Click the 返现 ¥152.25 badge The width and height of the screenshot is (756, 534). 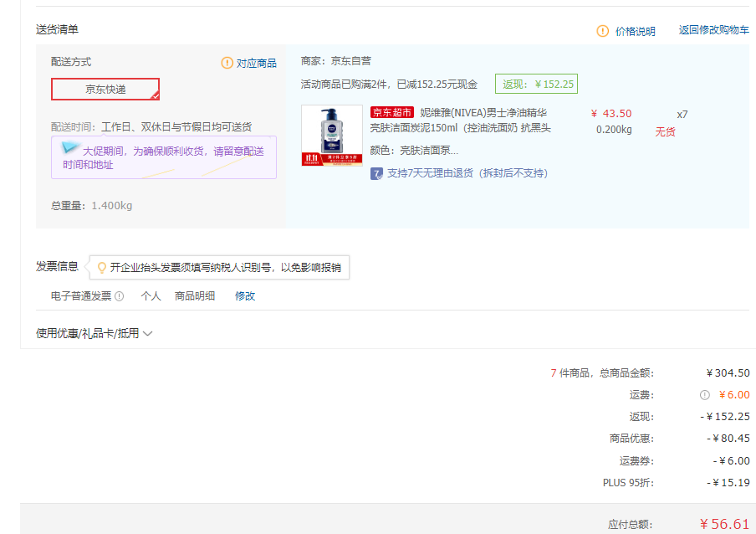pos(536,84)
